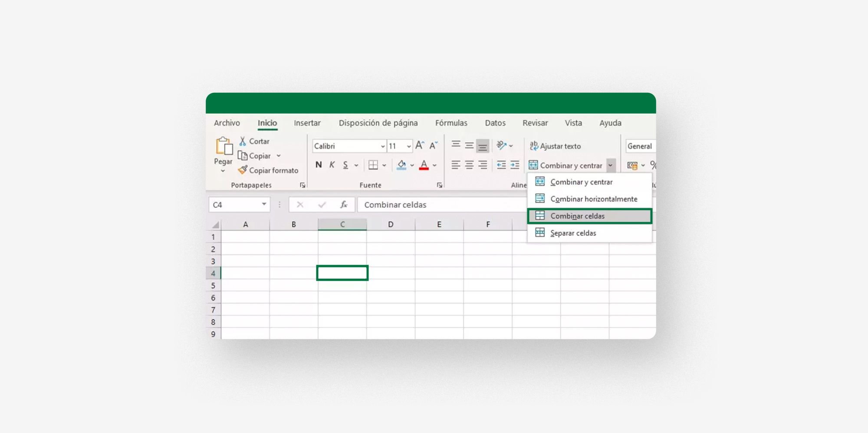
Task: Click the fill color bucket icon
Action: 401,165
